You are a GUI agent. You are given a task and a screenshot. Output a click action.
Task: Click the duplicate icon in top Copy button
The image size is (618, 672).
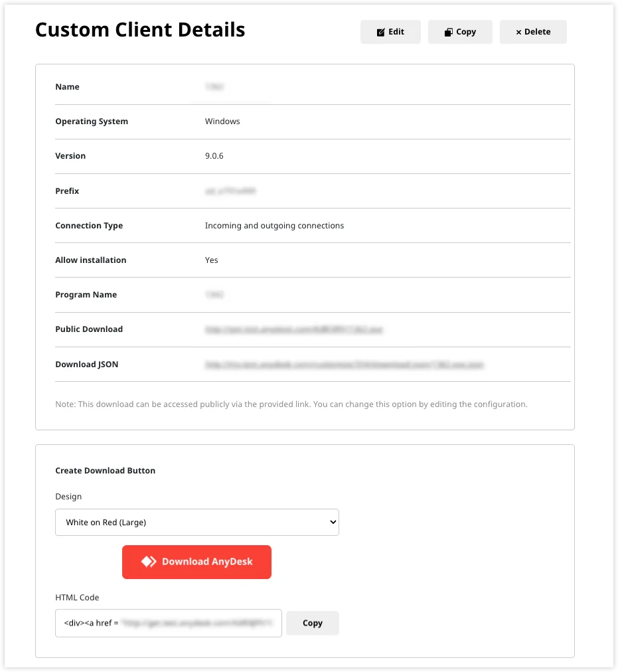pyautogui.click(x=448, y=32)
